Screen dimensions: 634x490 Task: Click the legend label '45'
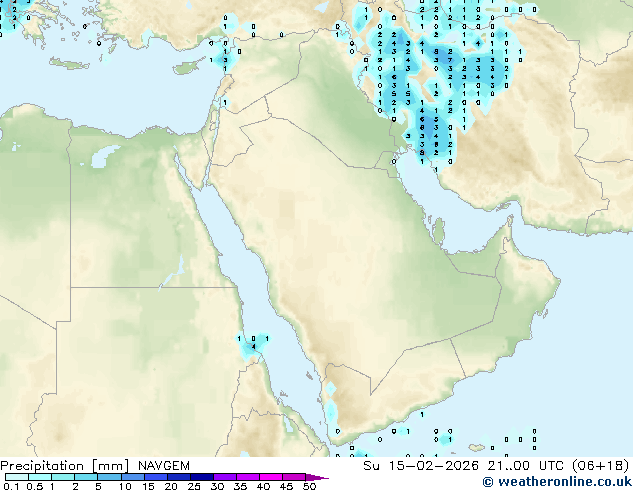pos(287,486)
